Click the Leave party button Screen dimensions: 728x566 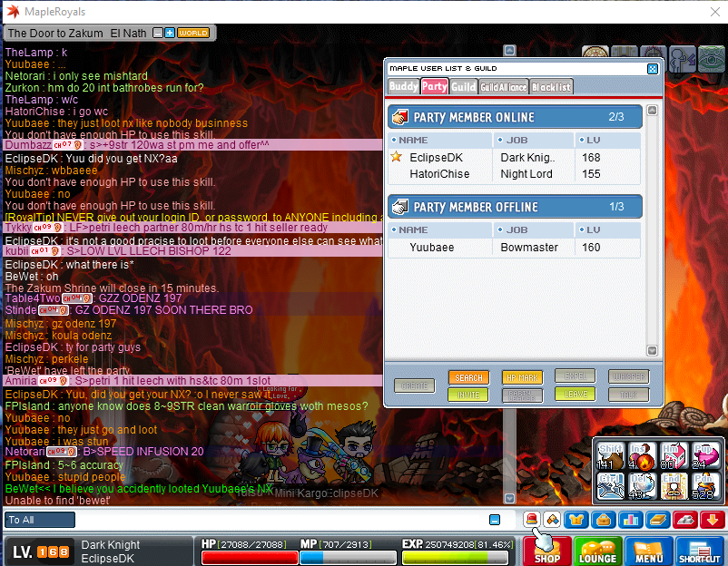click(575, 395)
